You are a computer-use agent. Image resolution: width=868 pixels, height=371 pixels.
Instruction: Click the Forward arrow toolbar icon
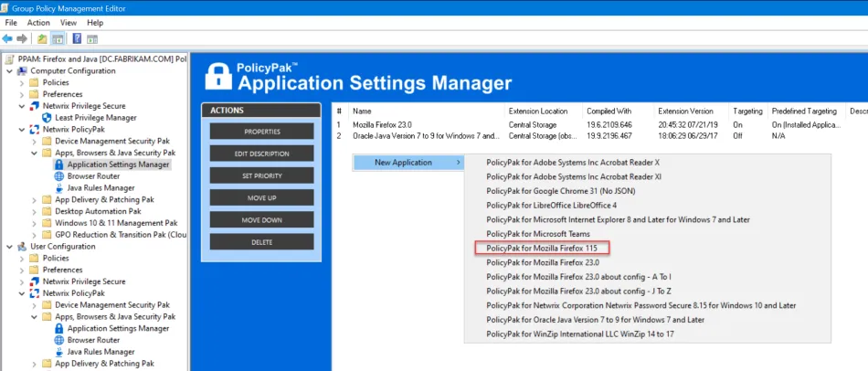(x=22, y=38)
